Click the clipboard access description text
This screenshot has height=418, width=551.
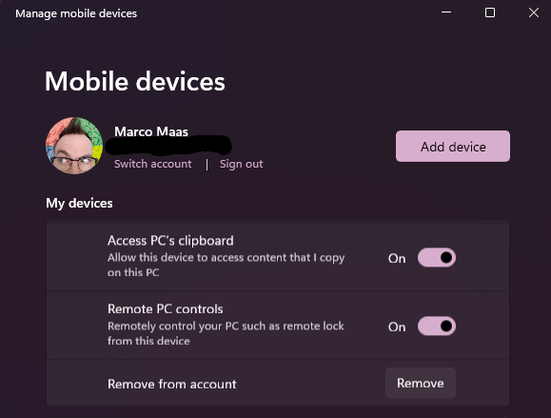[226, 265]
